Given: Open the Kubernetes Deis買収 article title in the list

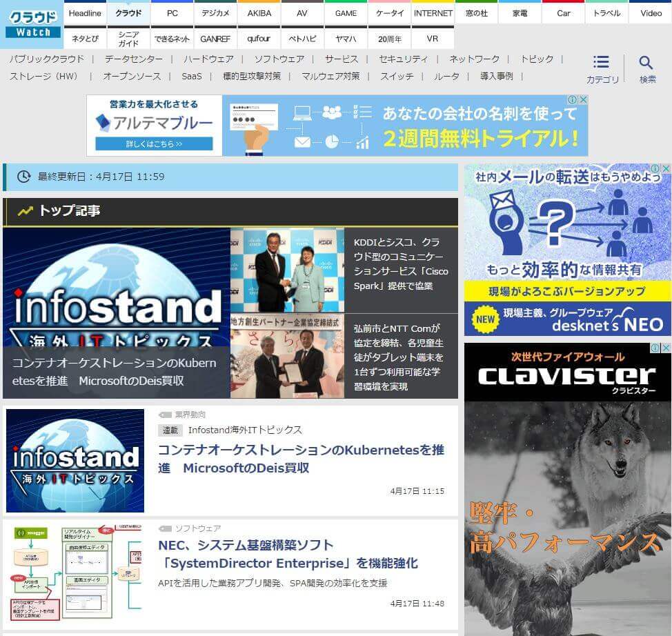Looking at the screenshot, I should coord(302,459).
